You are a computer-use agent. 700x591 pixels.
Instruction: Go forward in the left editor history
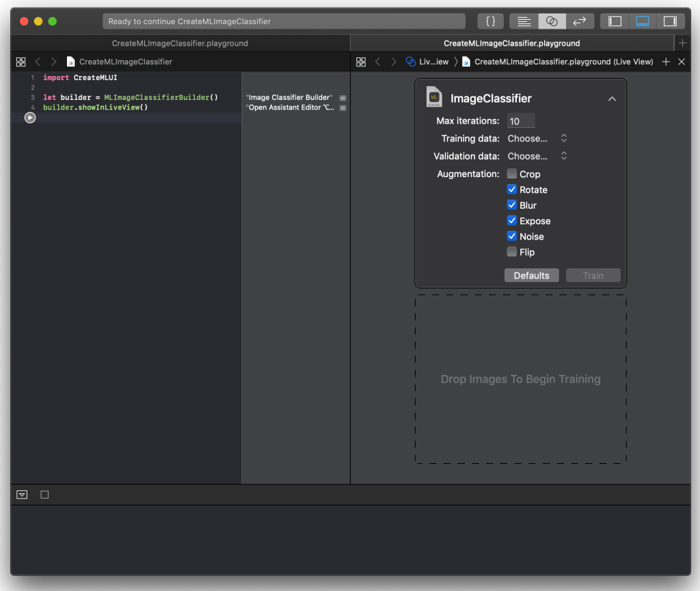point(53,62)
